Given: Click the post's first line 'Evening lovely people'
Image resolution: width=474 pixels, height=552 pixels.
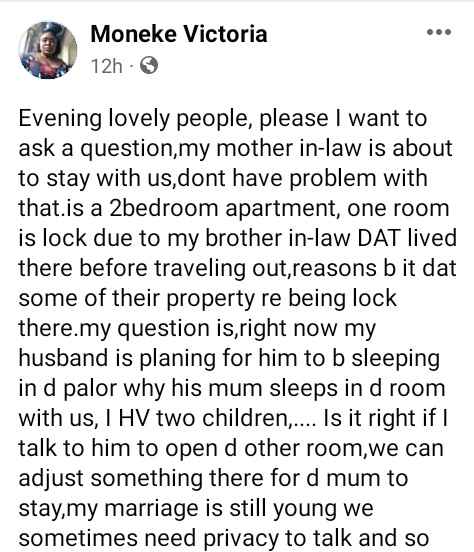Looking at the screenshot, I should pos(133,119).
